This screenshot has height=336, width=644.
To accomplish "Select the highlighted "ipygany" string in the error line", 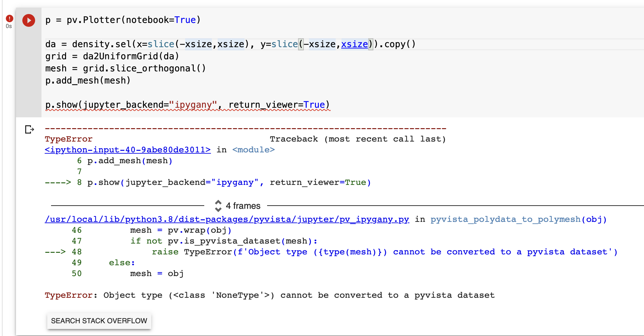I will [235, 182].
